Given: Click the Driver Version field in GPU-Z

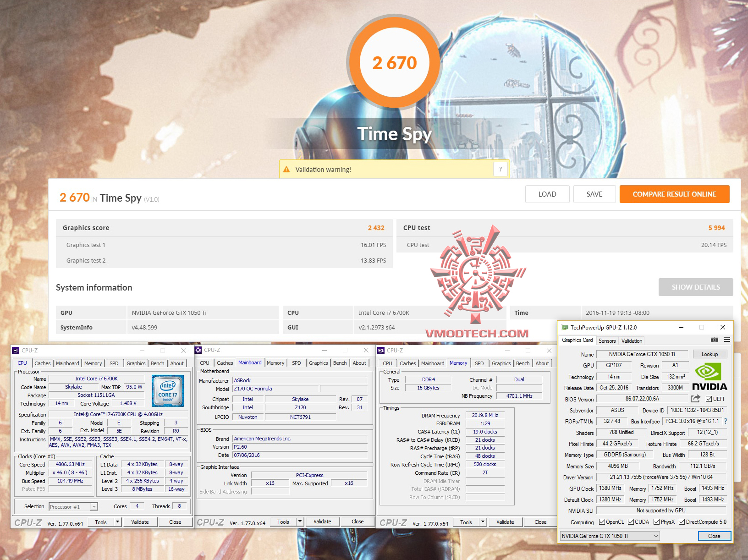Looking at the screenshot, I should pyautogui.click(x=661, y=477).
